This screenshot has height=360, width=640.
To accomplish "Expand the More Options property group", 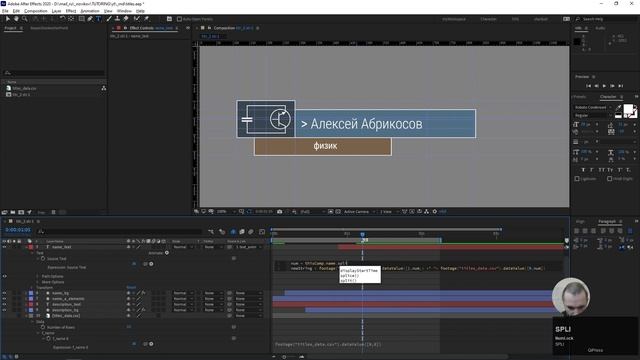I will tap(38, 282).
